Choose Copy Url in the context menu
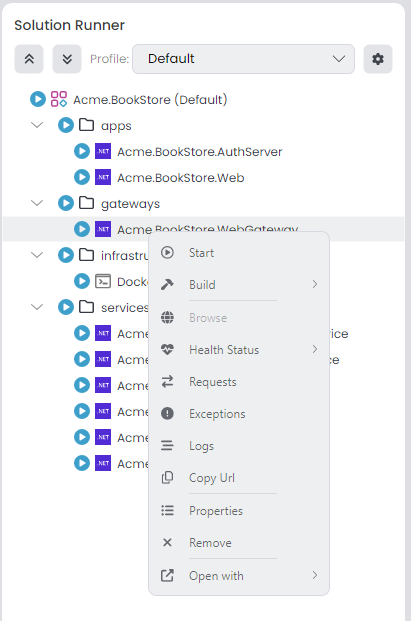 (239, 478)
